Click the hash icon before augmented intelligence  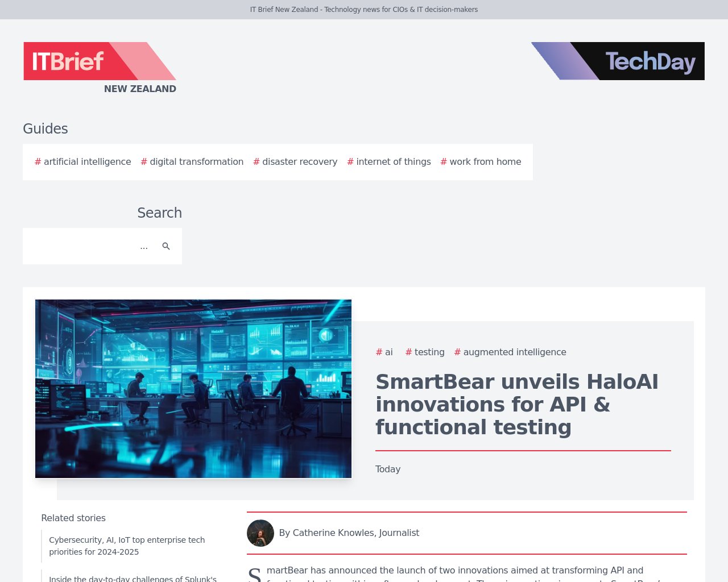(x=457, y=352)
